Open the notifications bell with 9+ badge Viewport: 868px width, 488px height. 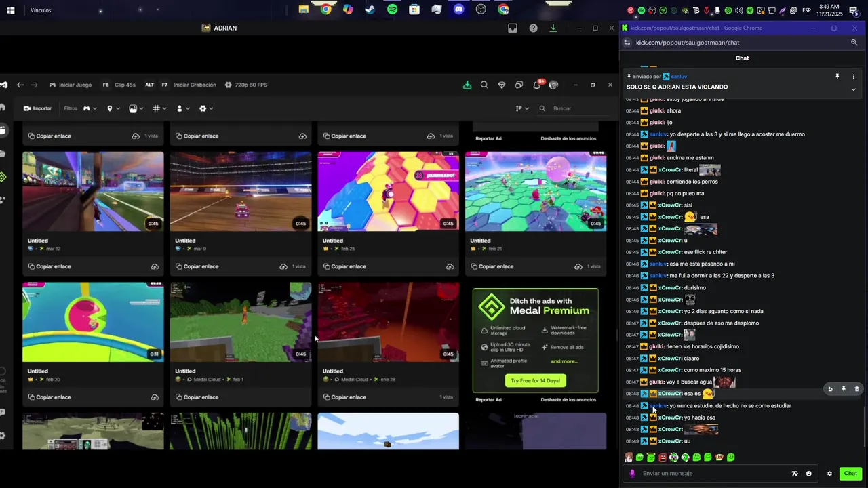(x=537, y=85)
